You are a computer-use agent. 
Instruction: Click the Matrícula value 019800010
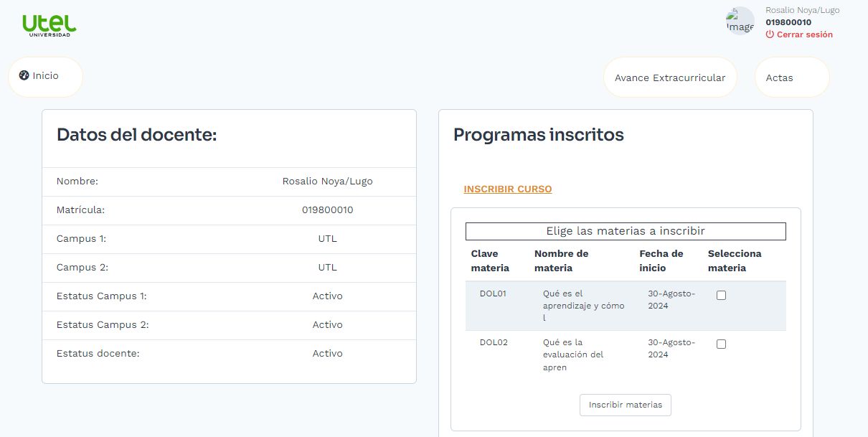[x=328, y=210]
